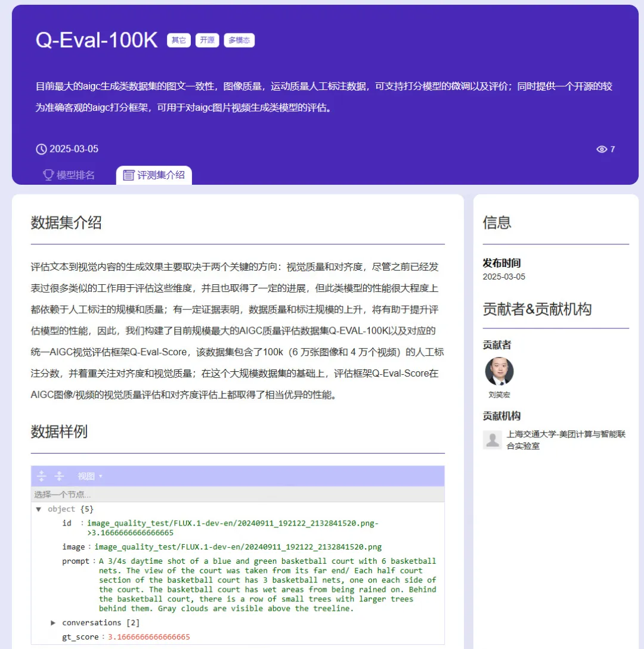The image size is (644, 649).
Task: Collapse the object {5} root node
Action: [x=39, y=509]
